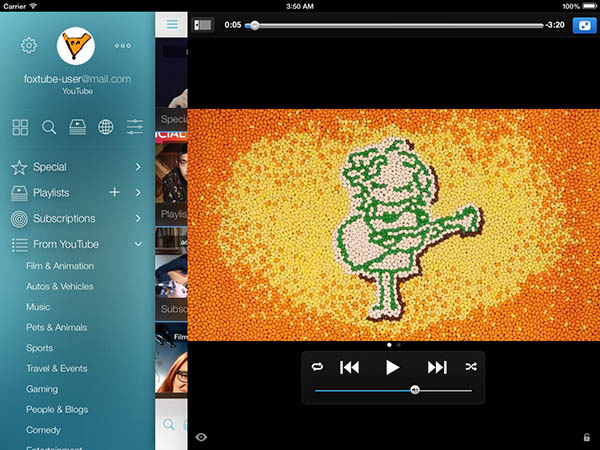Open Film & Animation category
Screen dimensions: 600x450
pyautogui.click(x=60, y=266)
